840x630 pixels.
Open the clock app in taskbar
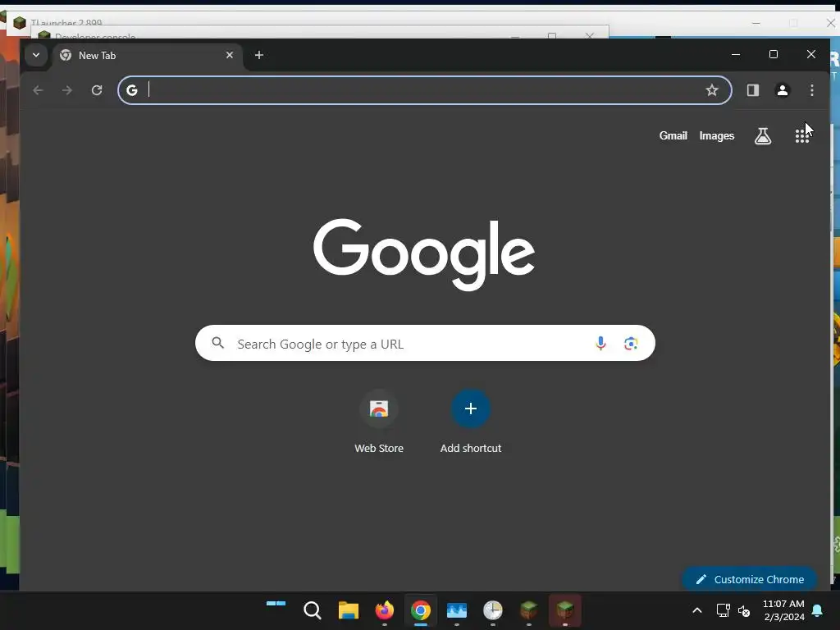pos(493,610)
